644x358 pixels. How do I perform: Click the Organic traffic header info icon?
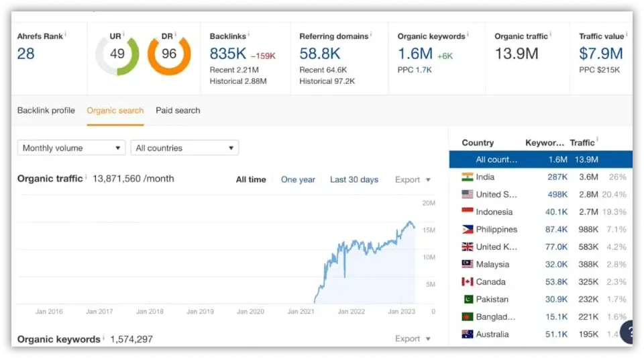pyautogui.click(x=550, y=34)
